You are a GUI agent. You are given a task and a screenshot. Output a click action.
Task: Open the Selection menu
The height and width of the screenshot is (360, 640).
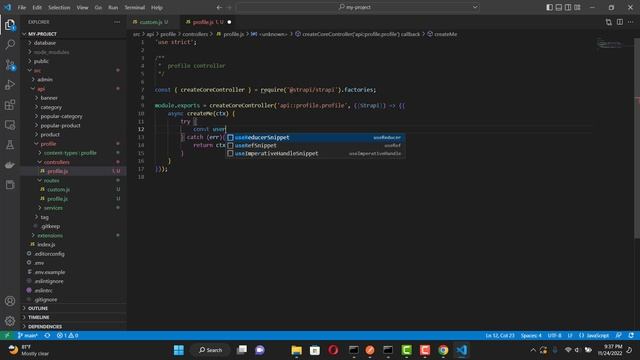click(x=59, y=7)
